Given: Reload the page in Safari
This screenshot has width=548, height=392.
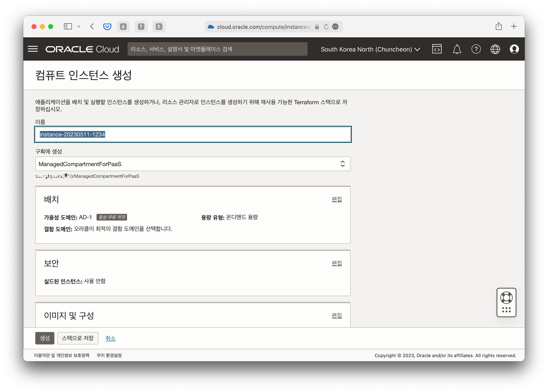Looking at the screenshot, I should tap(326, 27).
